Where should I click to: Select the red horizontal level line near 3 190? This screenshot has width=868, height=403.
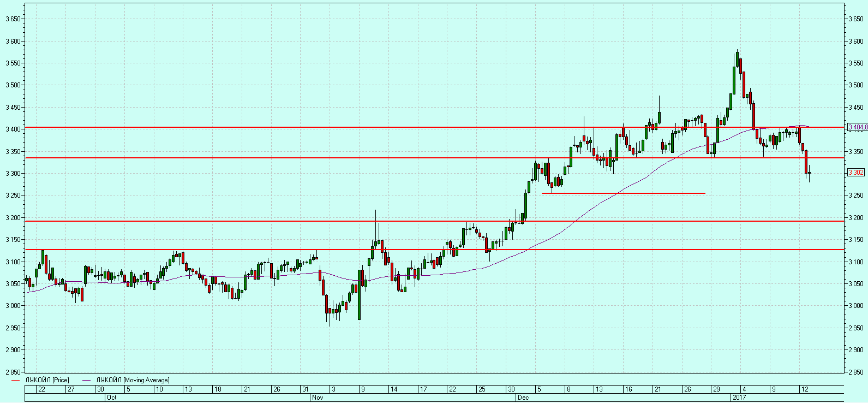click(434, 221)
